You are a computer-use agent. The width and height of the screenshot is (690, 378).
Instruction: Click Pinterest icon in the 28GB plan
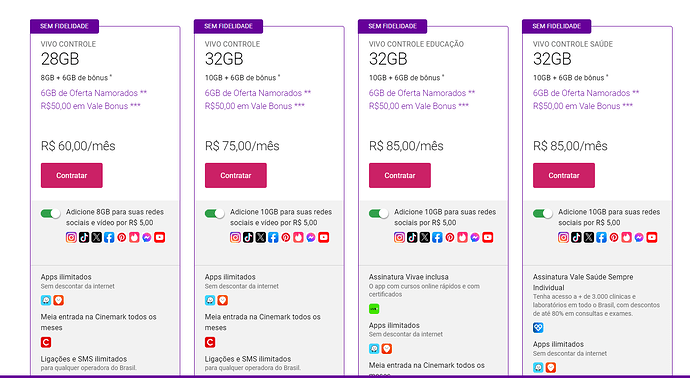[x=122, y=238]
